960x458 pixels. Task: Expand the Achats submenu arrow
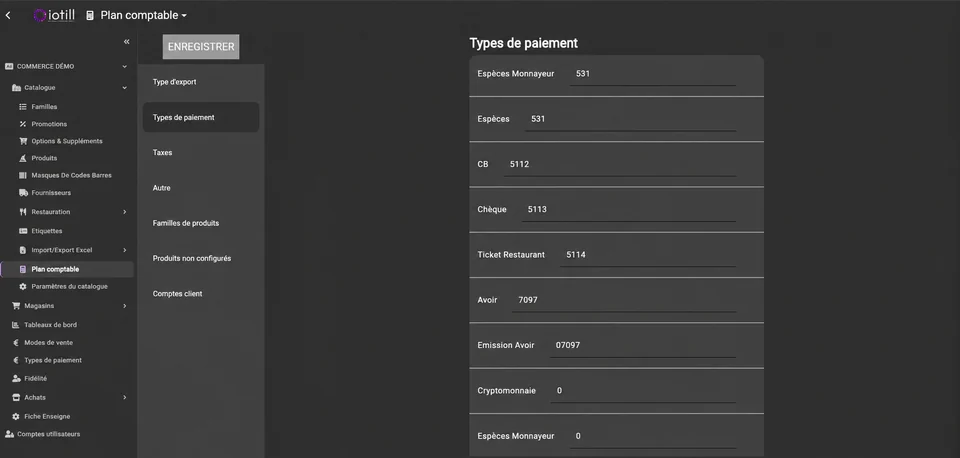(x=124, y=397)
